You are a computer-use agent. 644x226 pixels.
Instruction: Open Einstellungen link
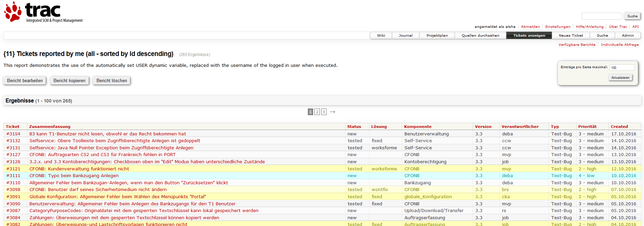pos(558,27)
